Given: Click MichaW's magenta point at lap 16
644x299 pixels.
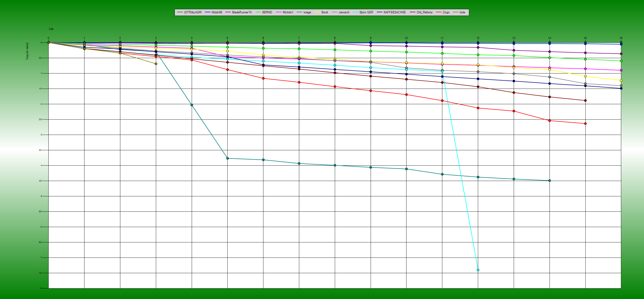Looking at the screenshot, I should [x=621, y=70].
